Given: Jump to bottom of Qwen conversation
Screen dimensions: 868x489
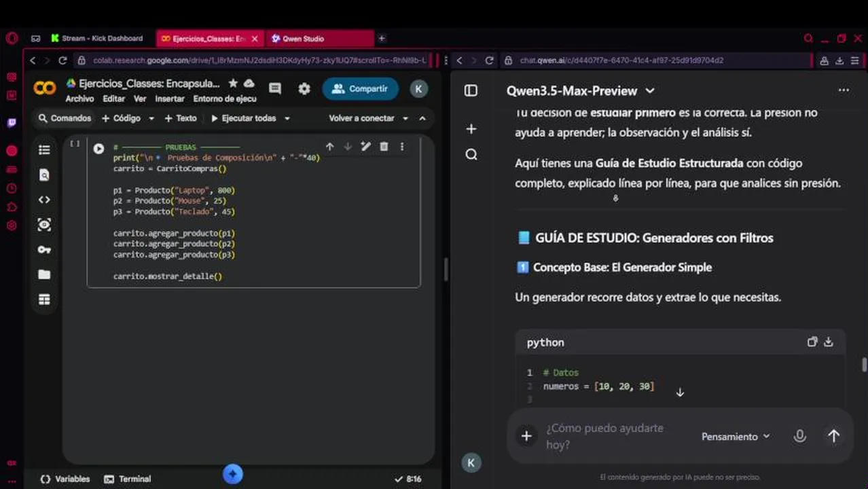Looking at the screenshot, I should pyautogui.click(x=680, y=393).
